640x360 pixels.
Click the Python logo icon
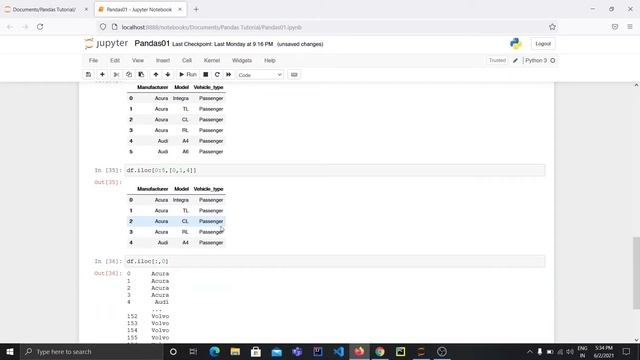(x=516, y=44)
